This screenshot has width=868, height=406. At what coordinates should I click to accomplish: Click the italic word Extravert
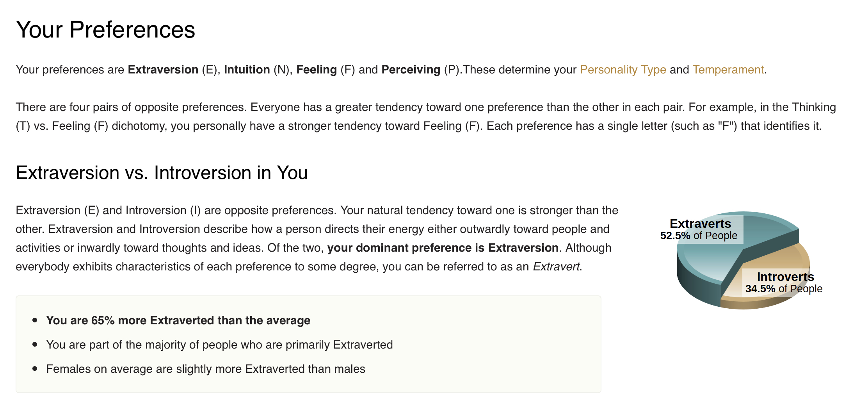coord(556,266)
